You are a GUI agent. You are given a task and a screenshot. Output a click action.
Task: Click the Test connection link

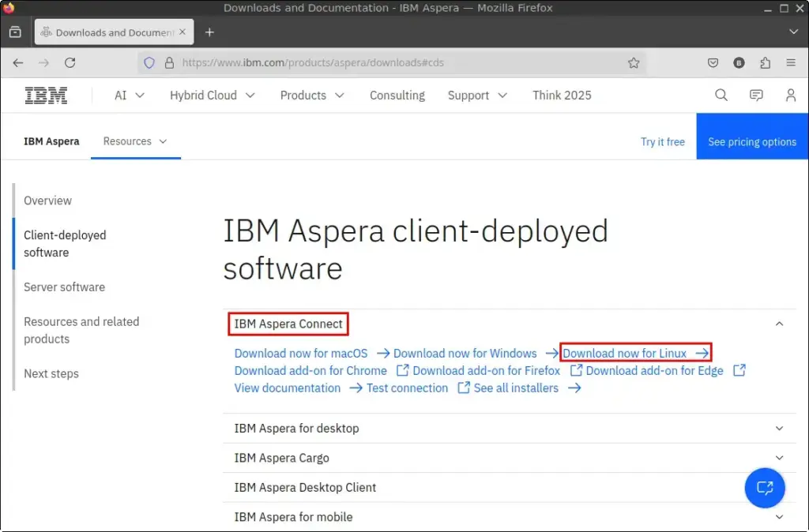407,388
